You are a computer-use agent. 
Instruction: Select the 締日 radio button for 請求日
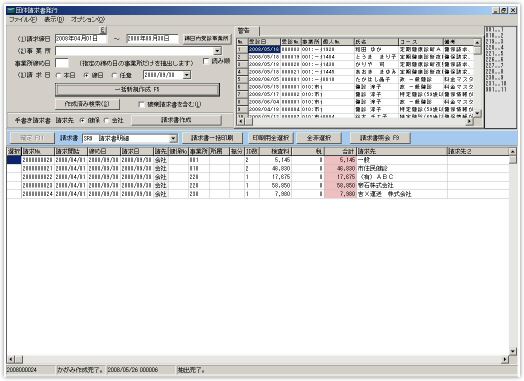tap(86, 75)
